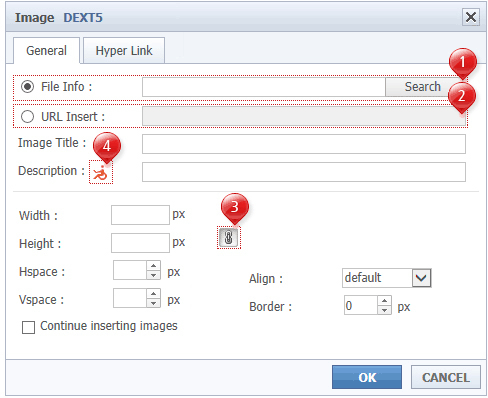This screenshot has width=488, height=398.
Task: Decrease Hspace with the down arrow
Action: click(x=153, y=275)
